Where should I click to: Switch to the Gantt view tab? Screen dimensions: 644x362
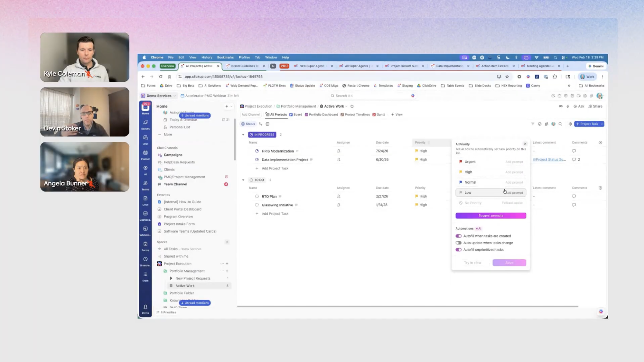tap(379, 114)
